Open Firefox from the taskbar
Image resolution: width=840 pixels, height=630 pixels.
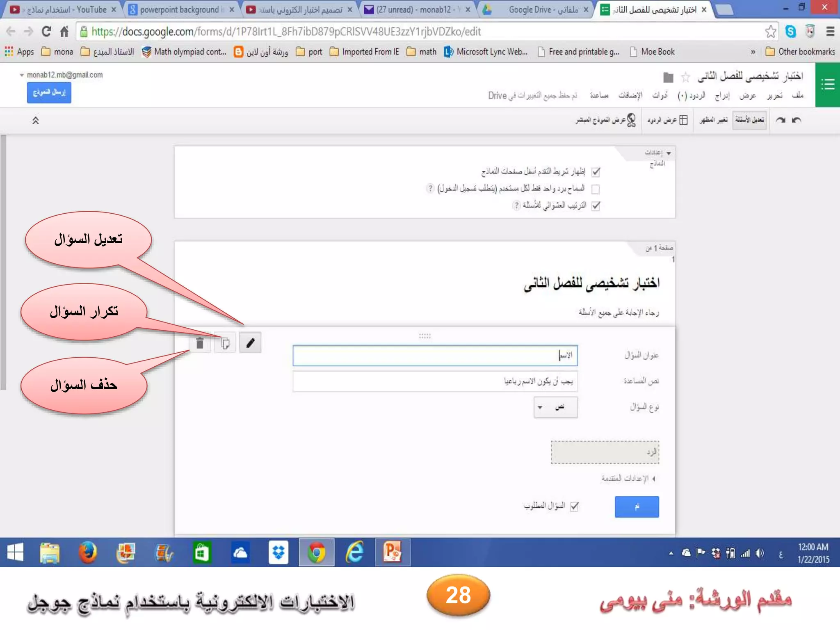pos(88,552)
